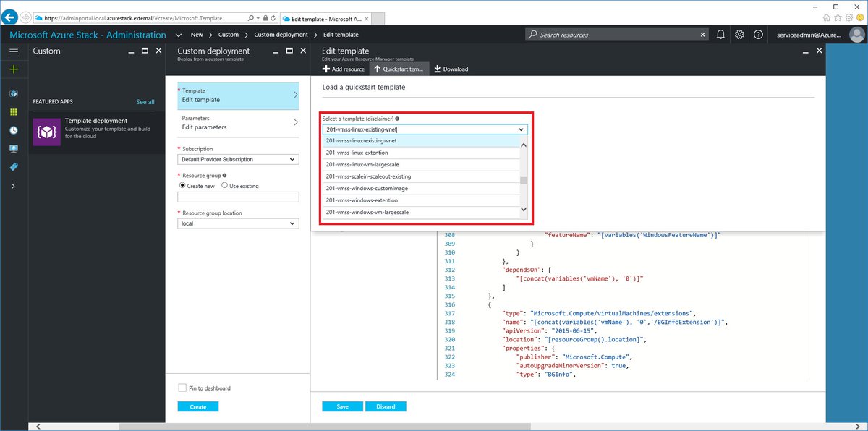This screenshot has width=868, height=431.
Task: Click the template list scrollbar thumb
Action: tap(524, 181)
